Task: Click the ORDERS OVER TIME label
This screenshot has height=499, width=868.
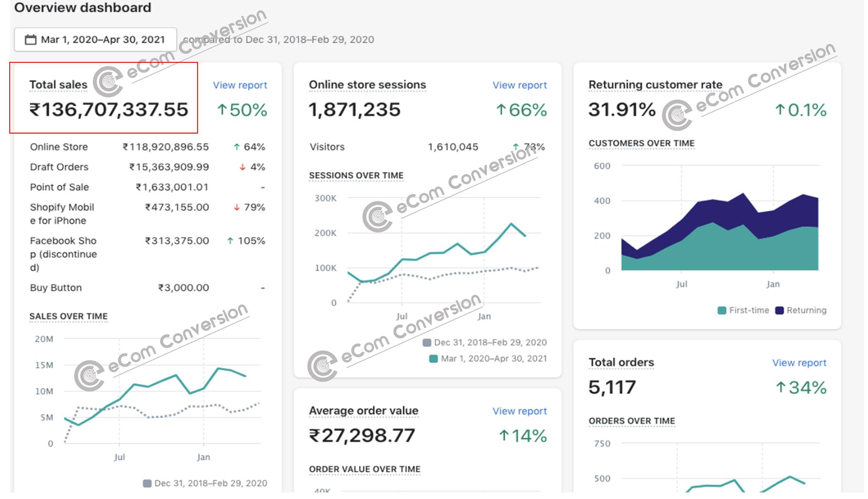Action: tap(632, 421)
